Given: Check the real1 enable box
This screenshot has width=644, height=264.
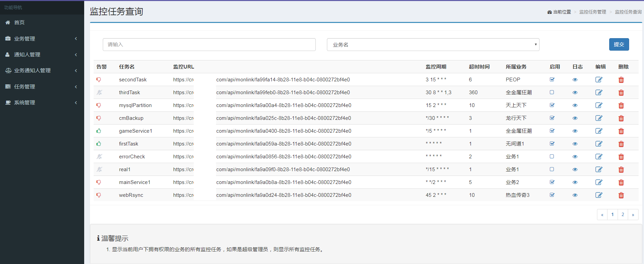Looking at the screenshot, I should 552,169.
